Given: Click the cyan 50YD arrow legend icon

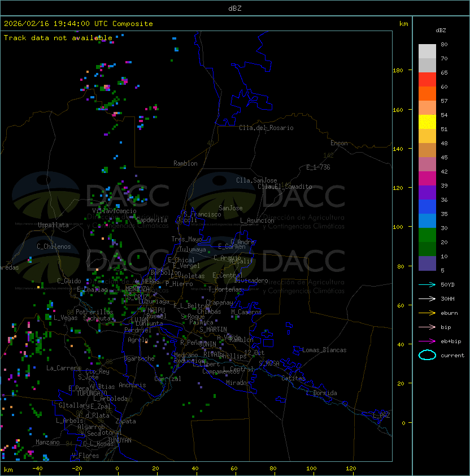Looking at the screenshot, I should (427, 284).
